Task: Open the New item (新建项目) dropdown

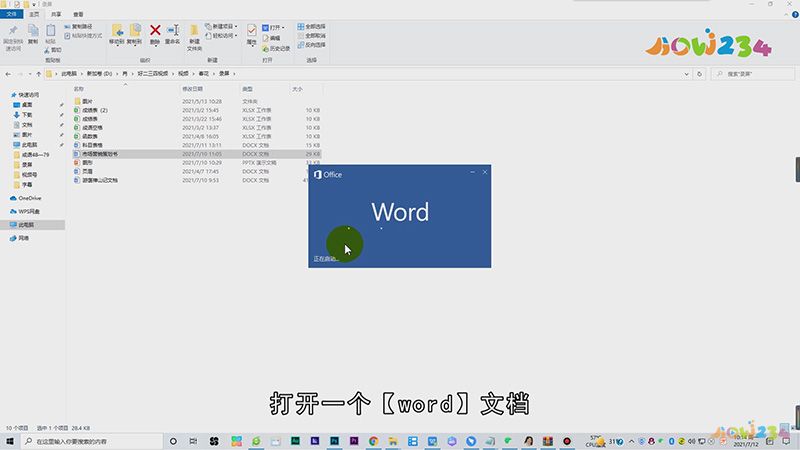Action: click(221, 26)
